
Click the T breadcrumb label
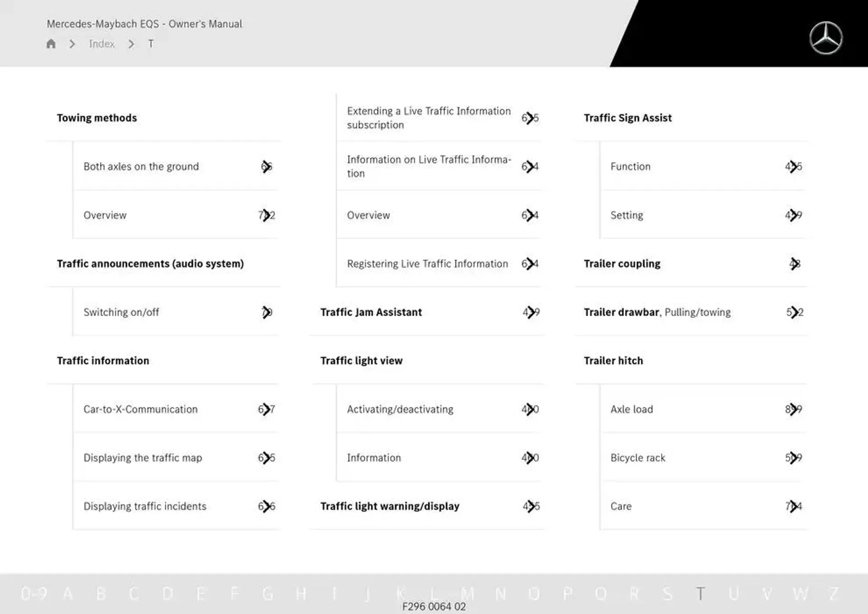[149, 43]
